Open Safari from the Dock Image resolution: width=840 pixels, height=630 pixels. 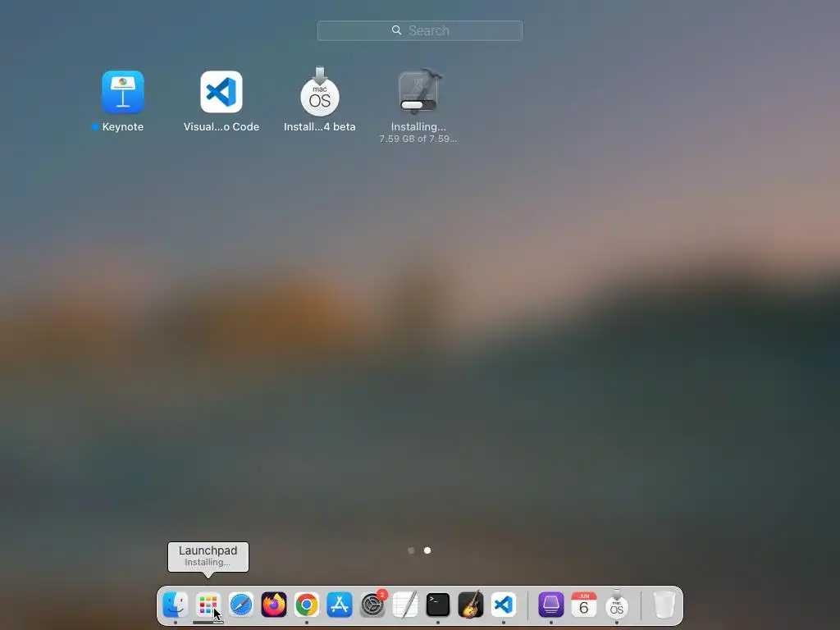(x=241, y=605)
